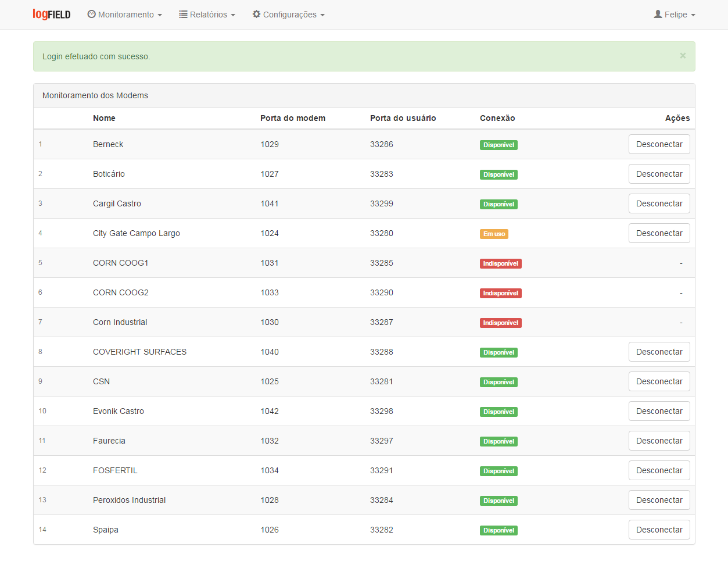Disconnect the COVERIGHT SURFACES modem
This screenshot has height=568, width=728.
659,352
